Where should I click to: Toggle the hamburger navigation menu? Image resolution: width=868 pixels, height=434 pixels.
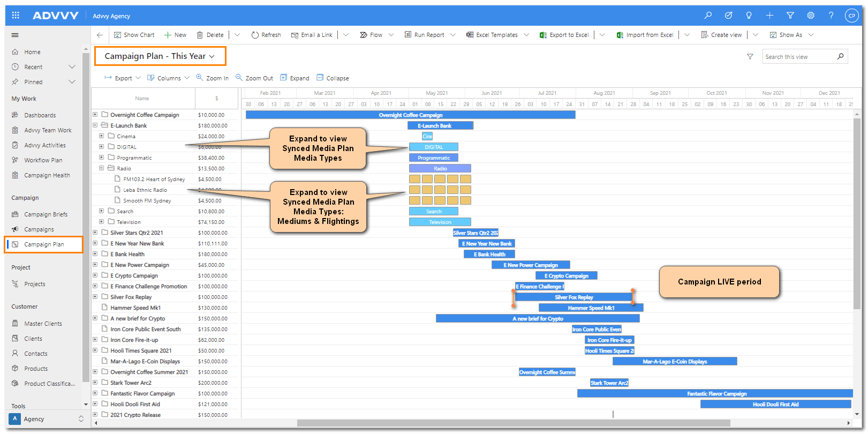(15, 35)
